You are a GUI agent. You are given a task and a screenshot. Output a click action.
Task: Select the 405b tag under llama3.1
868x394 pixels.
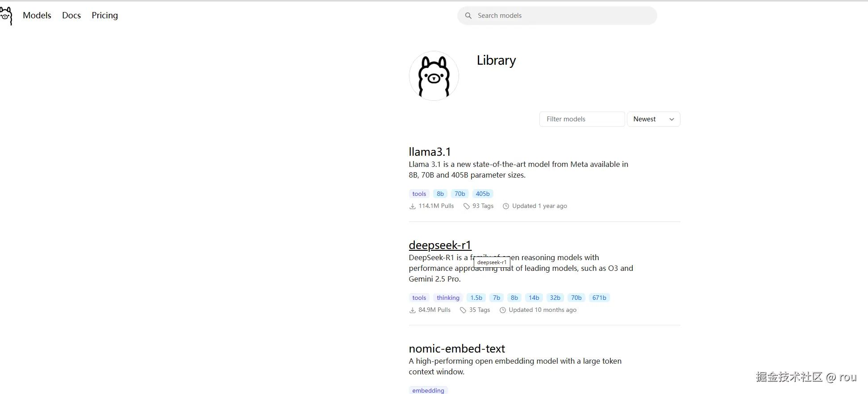(x=483, y=194)
